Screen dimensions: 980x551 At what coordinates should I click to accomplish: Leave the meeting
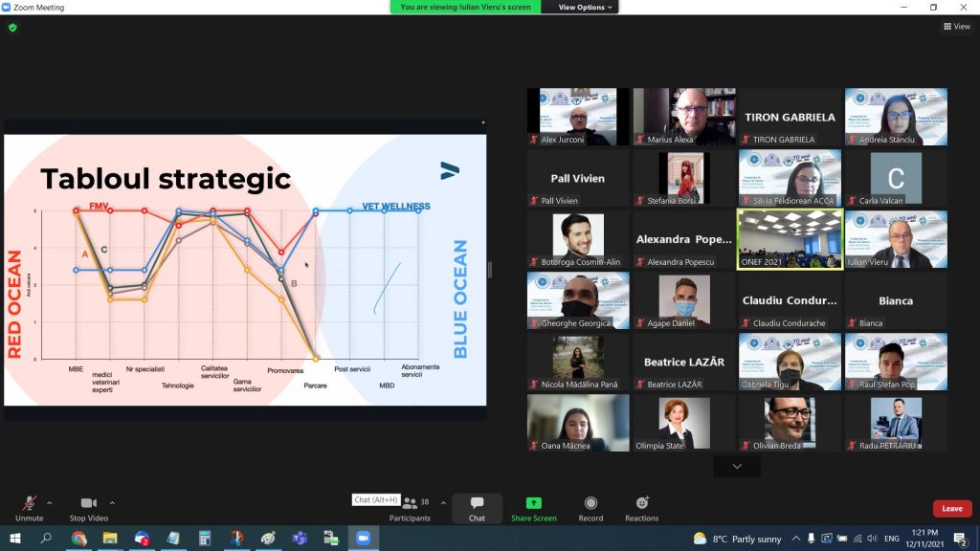click(951, 508)
